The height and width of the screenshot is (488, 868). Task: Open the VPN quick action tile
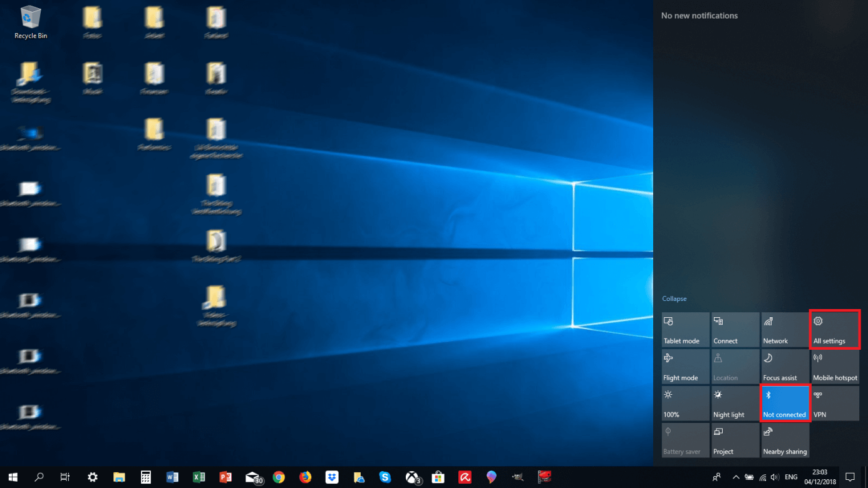point(835,404)
